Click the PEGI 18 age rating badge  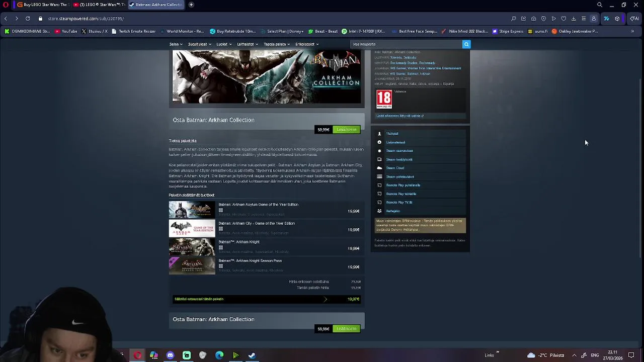384,99
